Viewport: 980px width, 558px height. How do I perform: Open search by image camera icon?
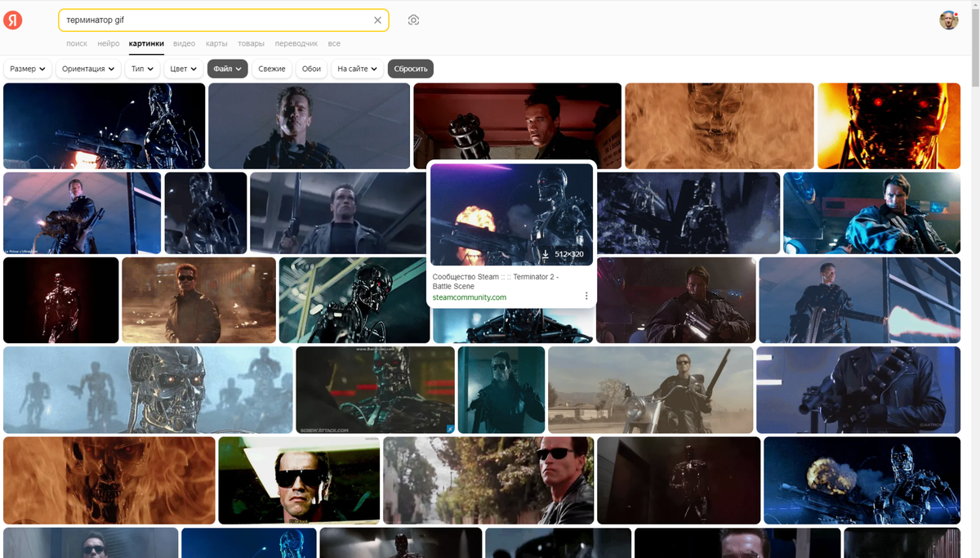pos(413,20)
